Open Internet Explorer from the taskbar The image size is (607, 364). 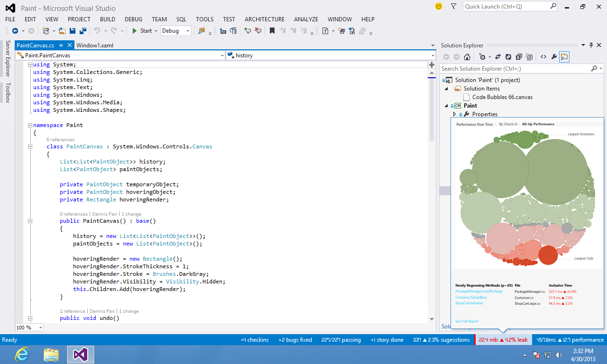pyautogui.click(x=22, y=354)
